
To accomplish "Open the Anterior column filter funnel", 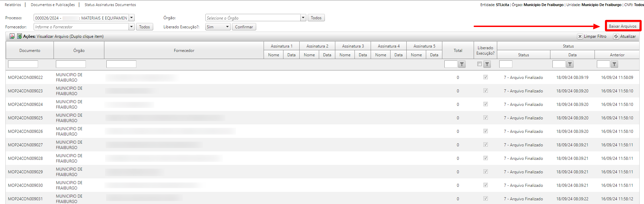I will (x=614, y=64).
